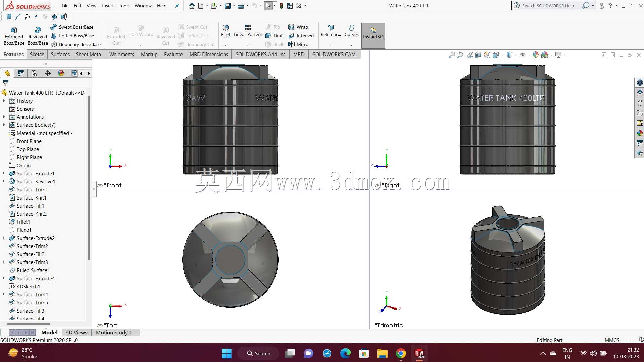This screenshot has width=644, height=362.
Task: Select the Mirror tool
Action: [299, 44]
